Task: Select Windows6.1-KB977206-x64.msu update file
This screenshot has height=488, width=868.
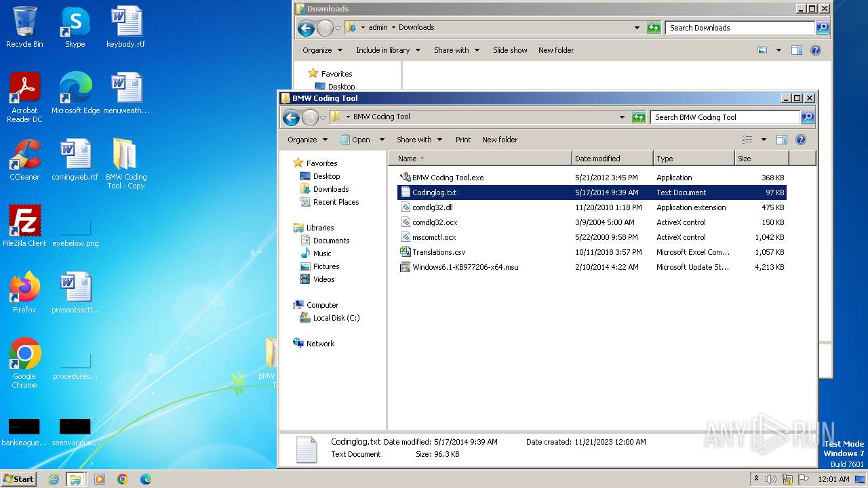Action: coord(465,267)
